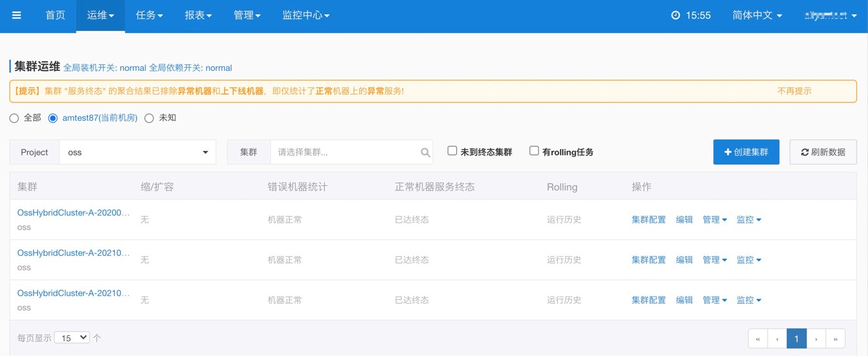Open the 运维 menu
The image size is (868, 357).
100,15
